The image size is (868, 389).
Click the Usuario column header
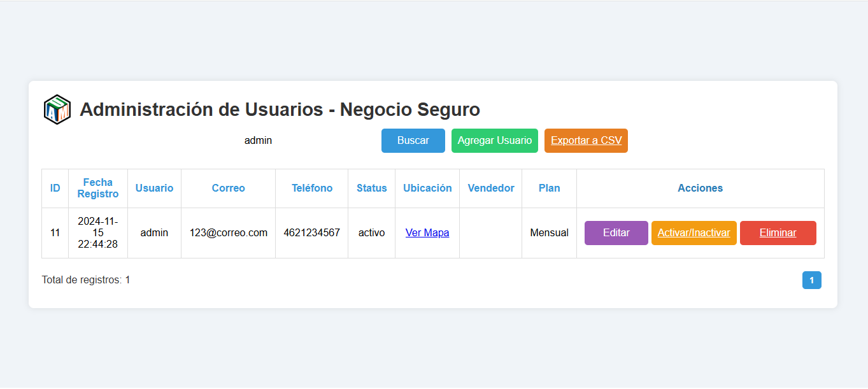[154, 188]
